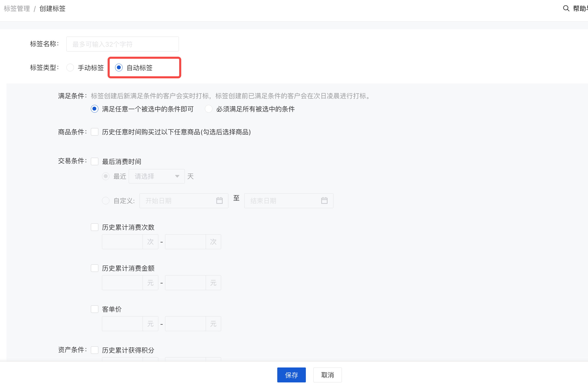588x385 pixels.
Task: Focus the 标签名称 input field
Action: 123,44
